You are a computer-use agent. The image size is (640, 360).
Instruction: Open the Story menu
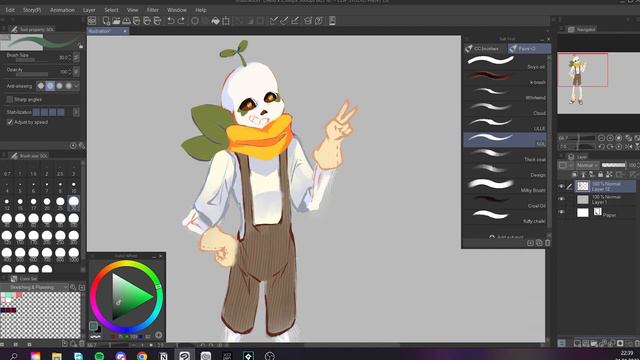pos(32,10)
